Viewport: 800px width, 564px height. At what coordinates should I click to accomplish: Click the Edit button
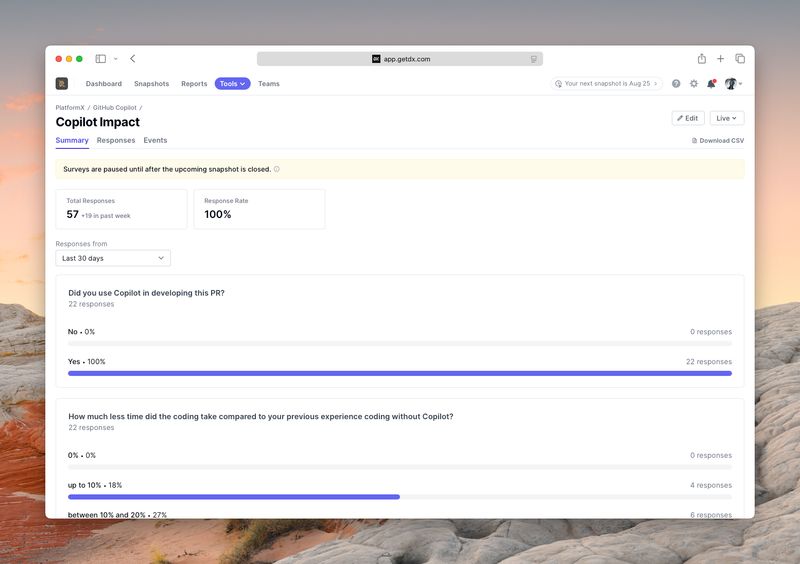pos(688,118)
